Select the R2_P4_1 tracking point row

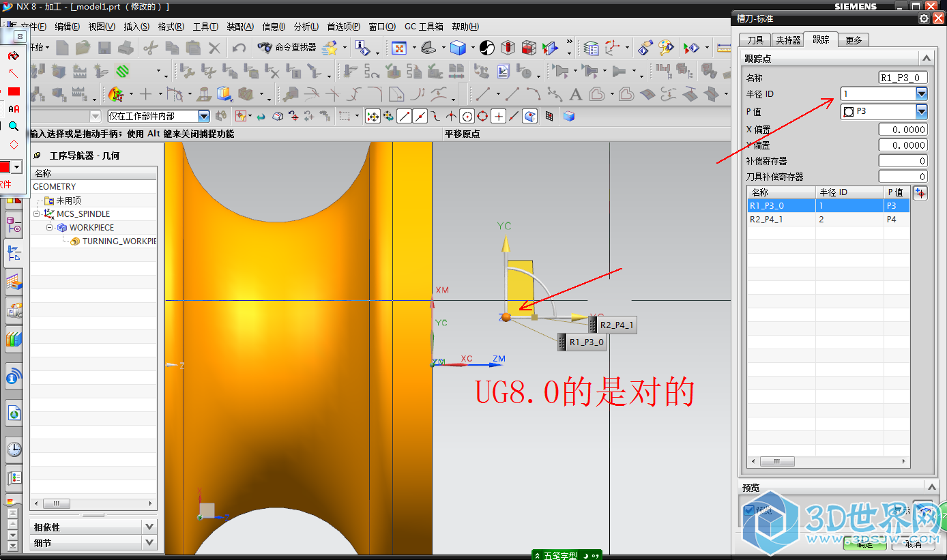pyautogui.click(x=828, y=220)
